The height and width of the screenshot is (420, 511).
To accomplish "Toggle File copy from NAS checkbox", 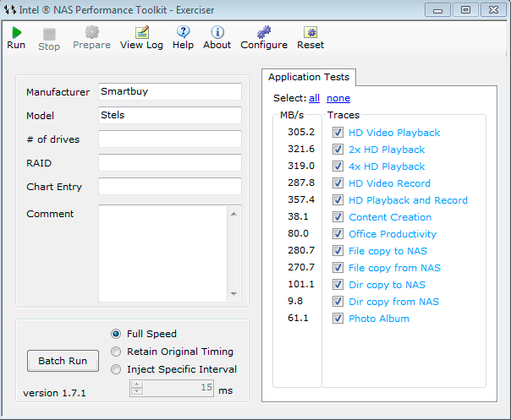I will pyautogui.click(x=338, y=268).
